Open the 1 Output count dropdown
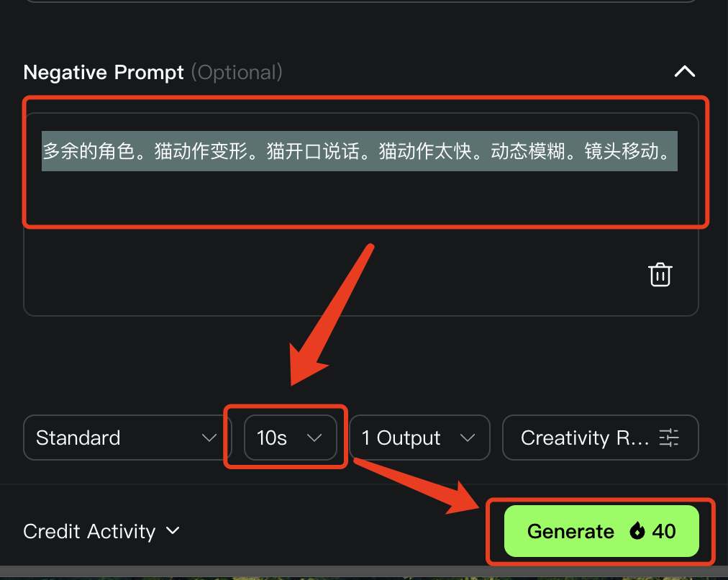The image size is (728, 580). pyautogui.click(x=419, y=438)
